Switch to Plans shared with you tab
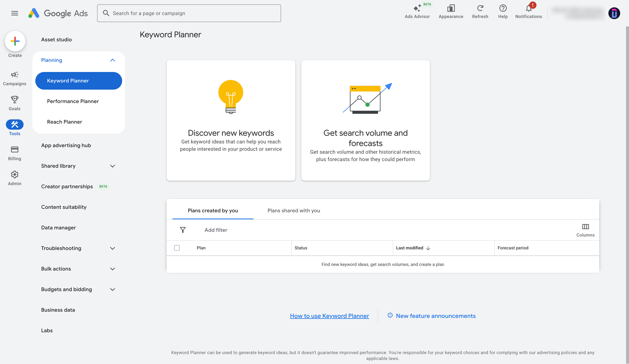This screenshot has height=364, width=629. (294, 211)
